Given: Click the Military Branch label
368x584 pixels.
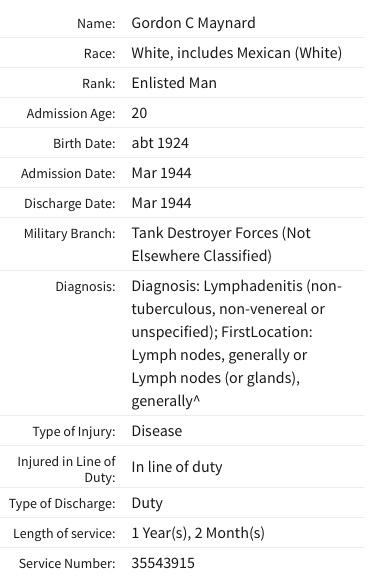Looking at the screenshot, I should pos(70,234).
